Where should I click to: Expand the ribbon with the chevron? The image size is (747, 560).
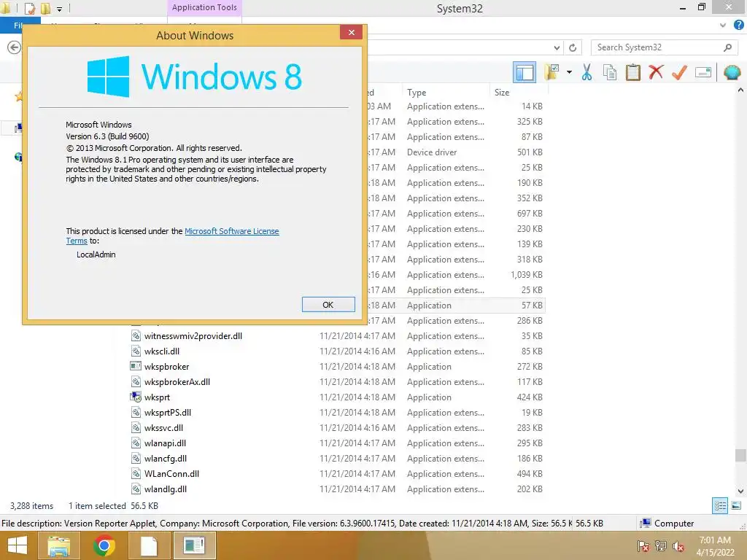click(723, 26)
